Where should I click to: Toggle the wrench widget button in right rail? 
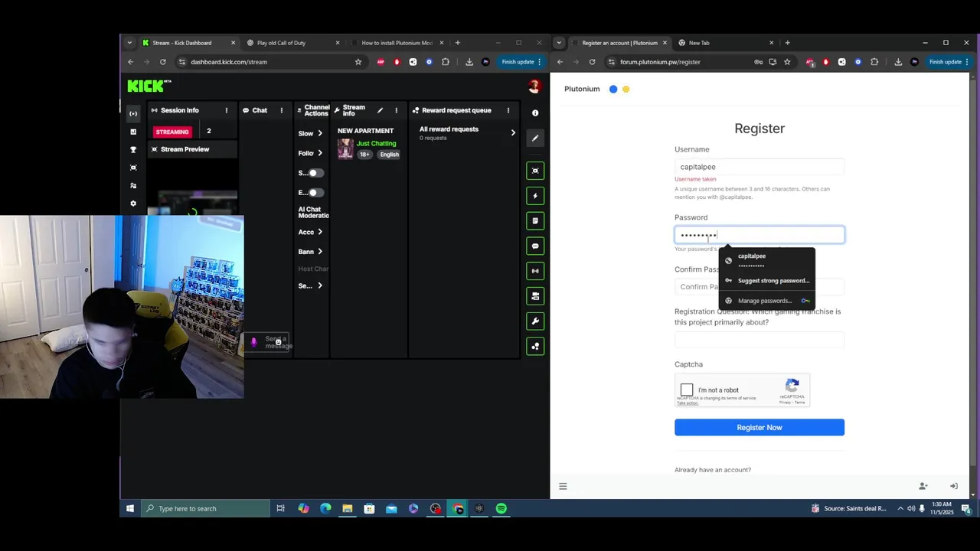pyautogui.click(x=535, y=321)
